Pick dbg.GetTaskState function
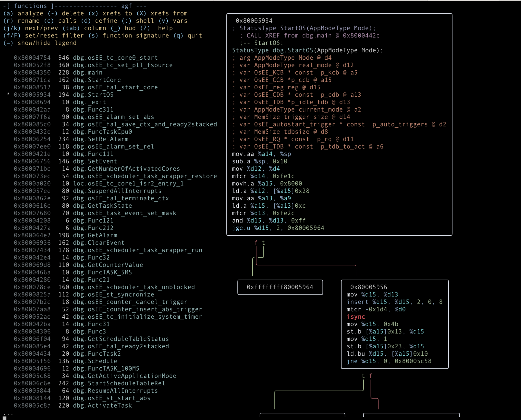521x420 pixels. coord(73,206)
